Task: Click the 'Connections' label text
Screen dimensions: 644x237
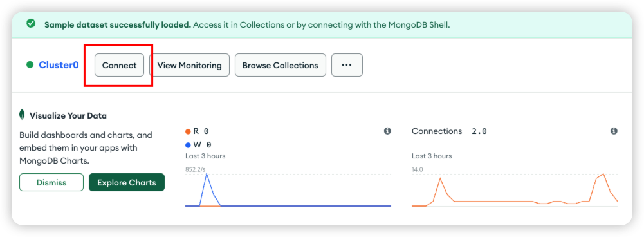Action: click(437, 131)
